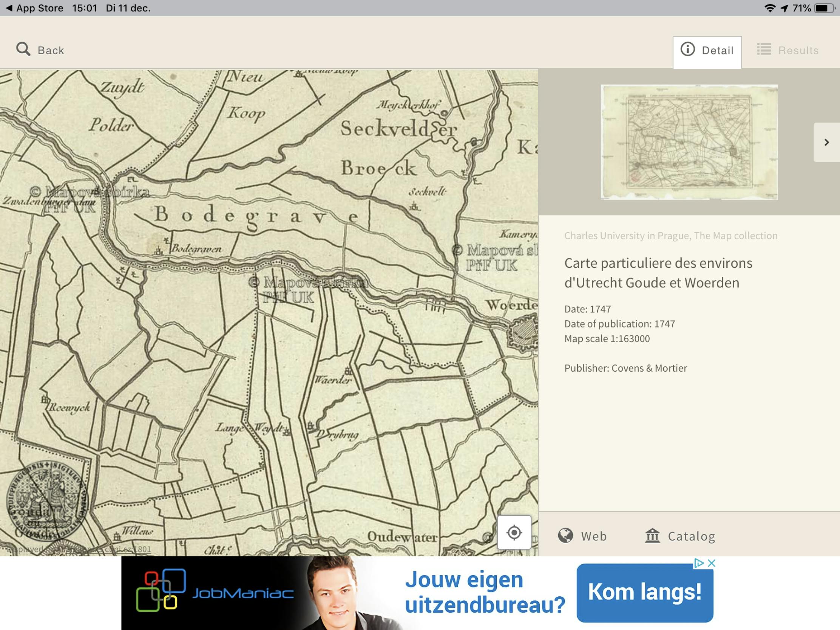Return to App Store via status bar link

click(34, 8)
